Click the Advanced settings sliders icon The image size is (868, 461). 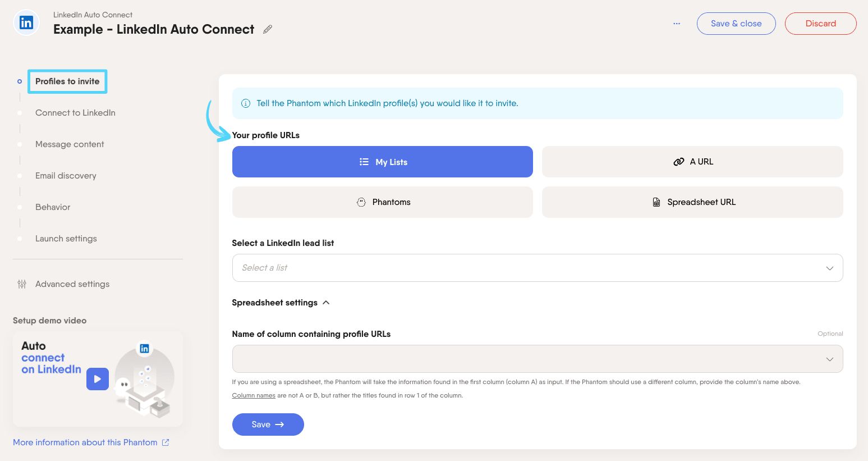point(22,284)
